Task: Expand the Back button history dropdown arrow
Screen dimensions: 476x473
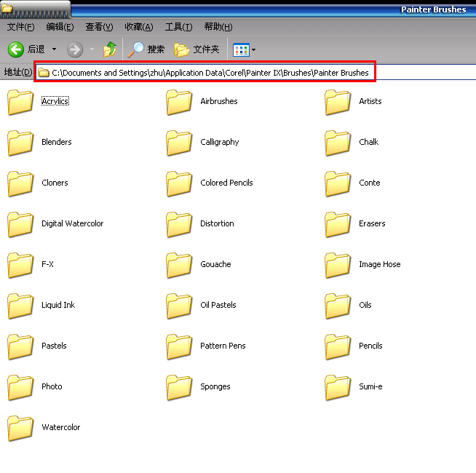Action: pos(54,49)
